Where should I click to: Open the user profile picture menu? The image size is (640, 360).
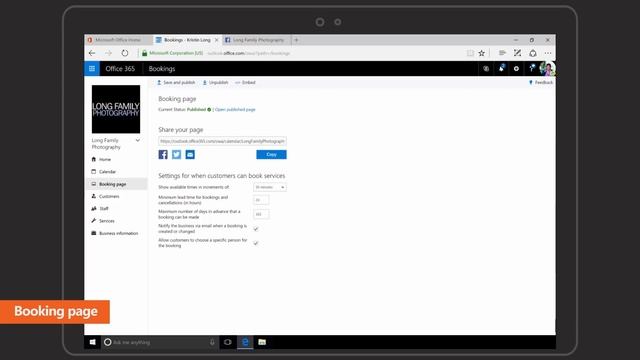click(x=547, y=69)
